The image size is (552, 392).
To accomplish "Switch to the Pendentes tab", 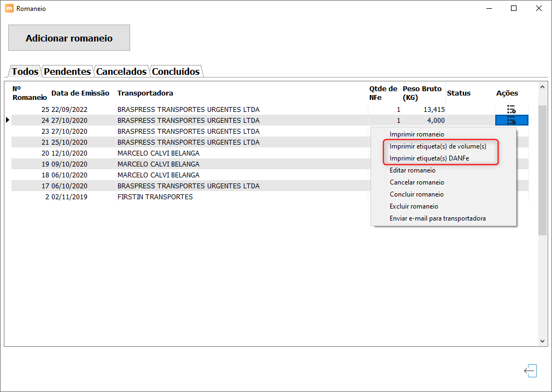I will (x=67, y=72).
